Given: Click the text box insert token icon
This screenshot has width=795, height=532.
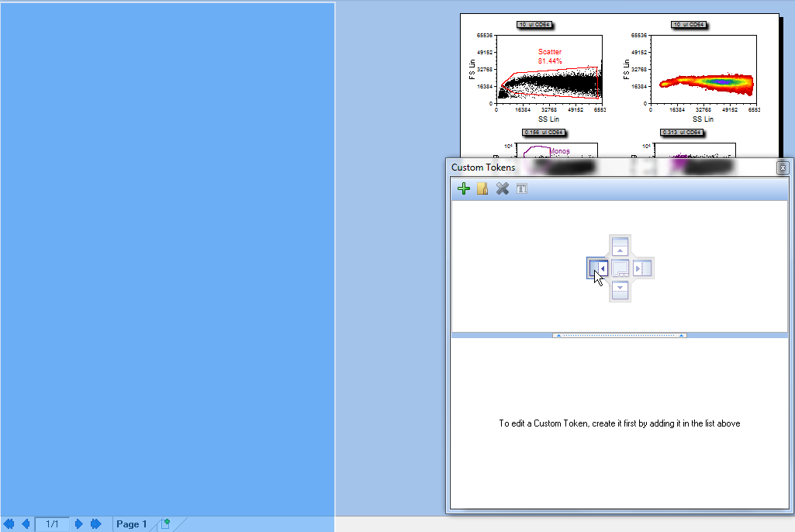Looking at the screenshot, I should pos(522,188).
